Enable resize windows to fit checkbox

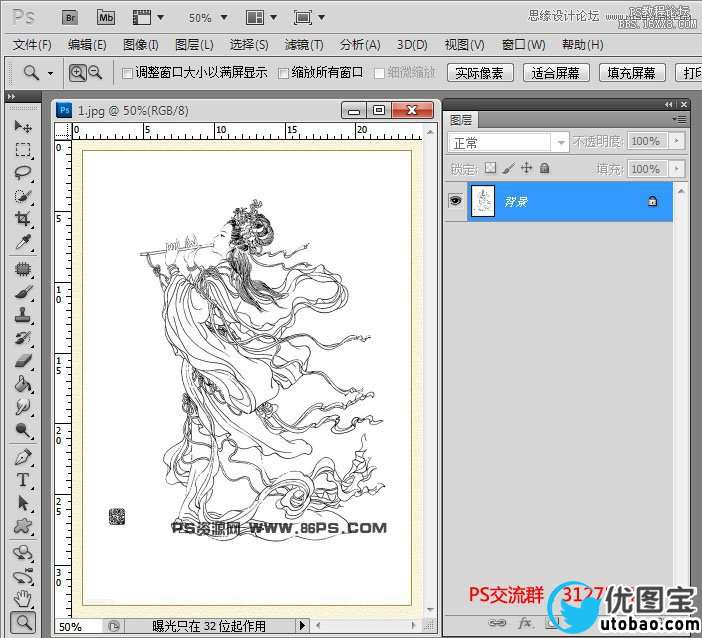tap(127, 73)
